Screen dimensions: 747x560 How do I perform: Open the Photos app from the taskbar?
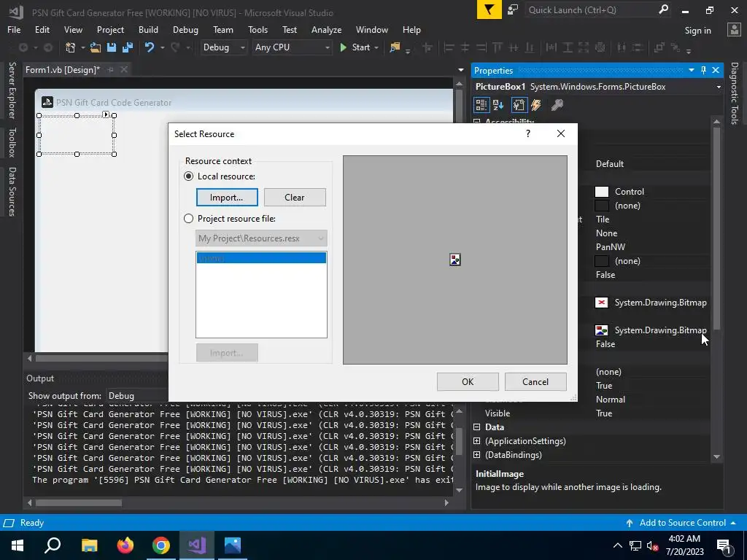(x=233, y=545)
